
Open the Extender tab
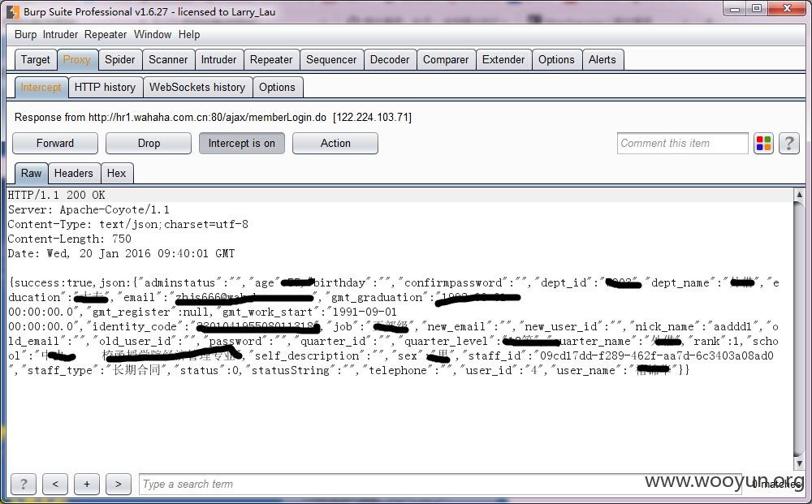(x=503, y=59)
